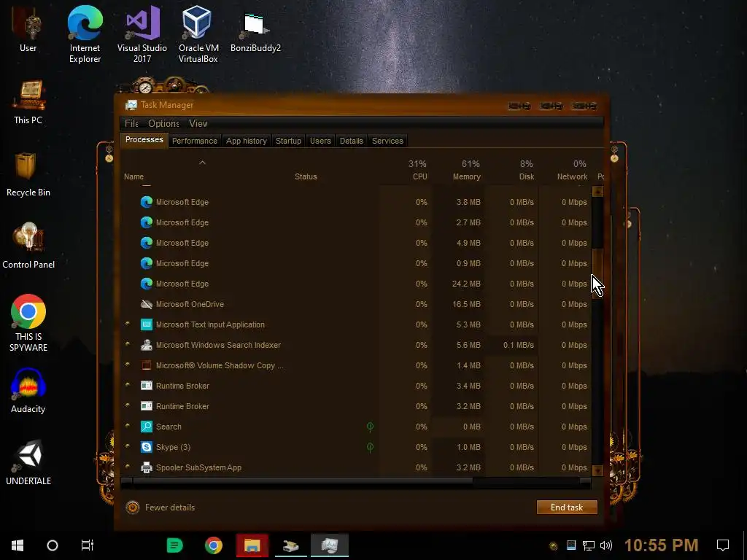Image resolution: width=747 pixels, height=560 pixels.
Task: Expand the second Runtime Broker row
Action: point(127,405)
